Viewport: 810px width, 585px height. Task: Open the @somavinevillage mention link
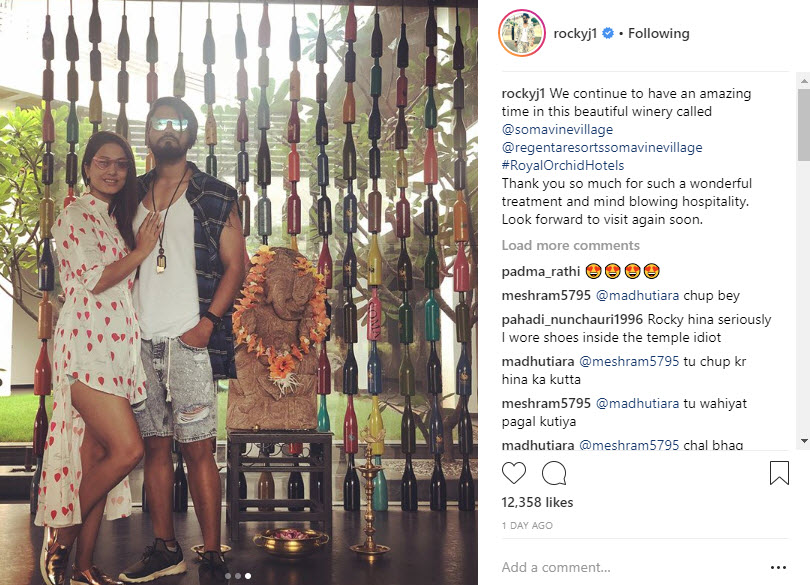[x=557, y=129]
